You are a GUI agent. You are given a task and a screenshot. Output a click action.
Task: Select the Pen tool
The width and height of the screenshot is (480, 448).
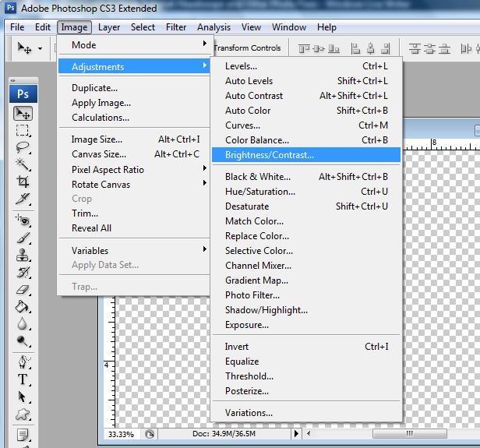23,362
